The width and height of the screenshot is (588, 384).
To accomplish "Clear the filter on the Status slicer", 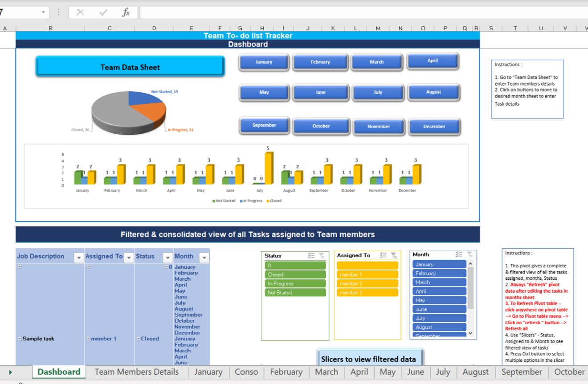I will click(x=322, y=256).
